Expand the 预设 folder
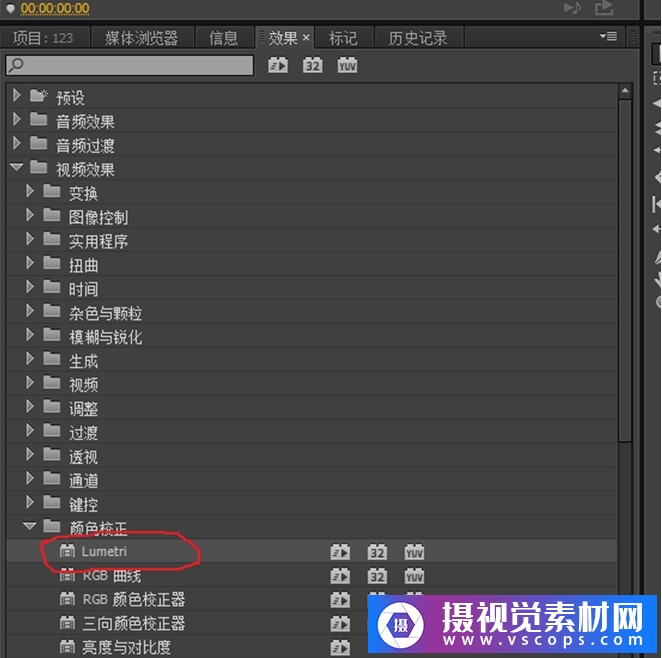The width and height of the screenshot is (662, 658). 17,96
